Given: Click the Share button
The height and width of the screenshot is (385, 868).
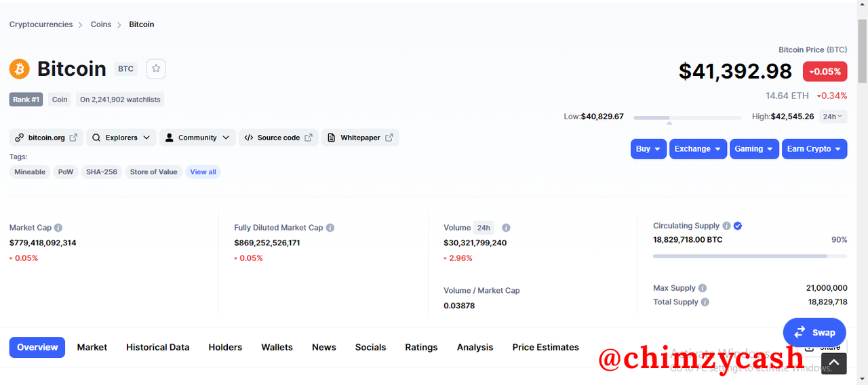Looking at the screenshot, I should tap(822, 348).
